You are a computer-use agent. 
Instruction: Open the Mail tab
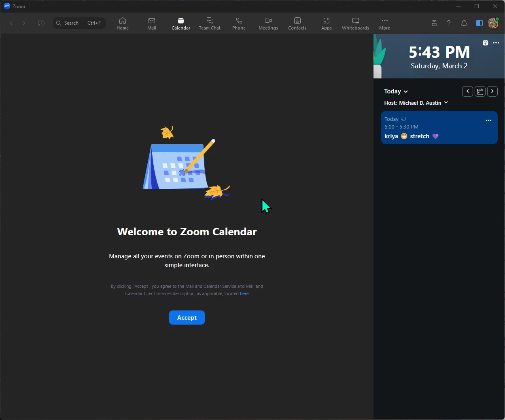pyautogui.click(x=152, y=23)
